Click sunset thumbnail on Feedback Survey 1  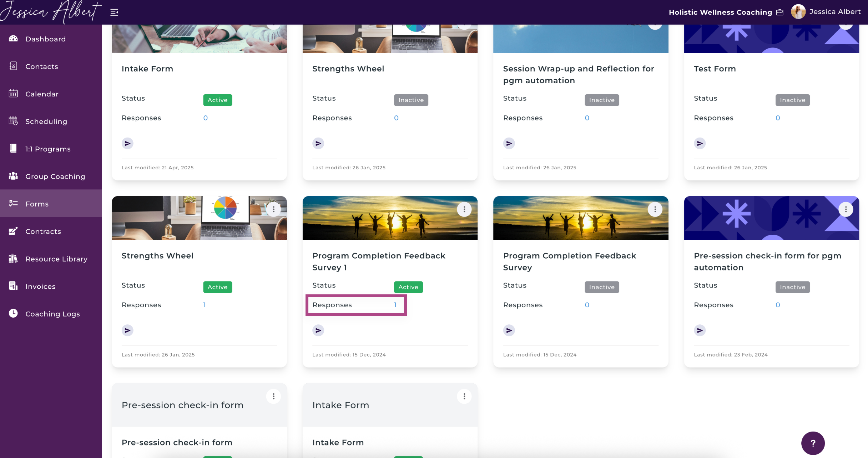tap(390, 218)
